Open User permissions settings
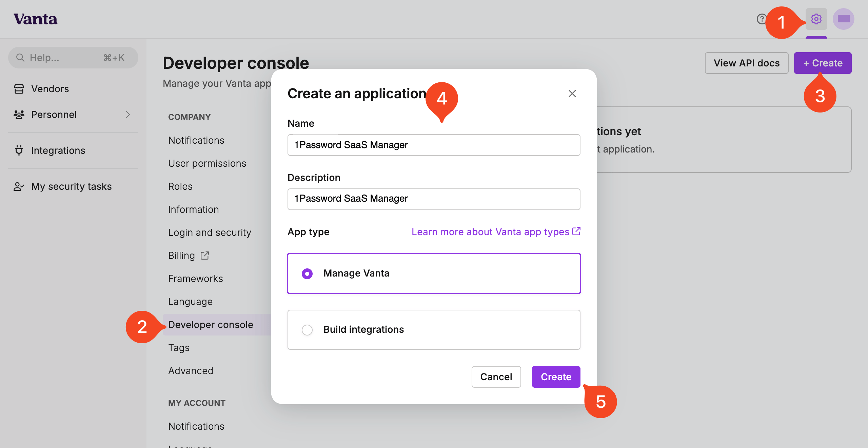The width and height of the screenshot is (868, 448). click(x=207, y=163)
